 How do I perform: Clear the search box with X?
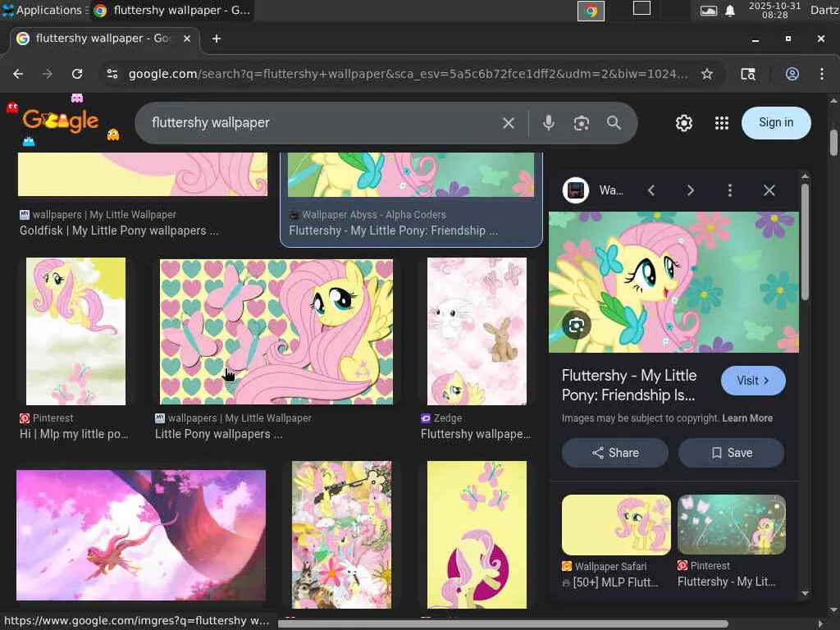tap(509, 123)
